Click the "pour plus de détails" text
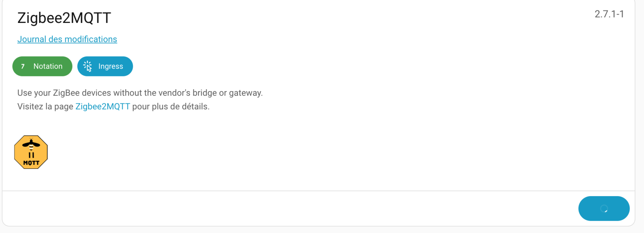Viewport: 644px width, 233px height. [171, 106]
